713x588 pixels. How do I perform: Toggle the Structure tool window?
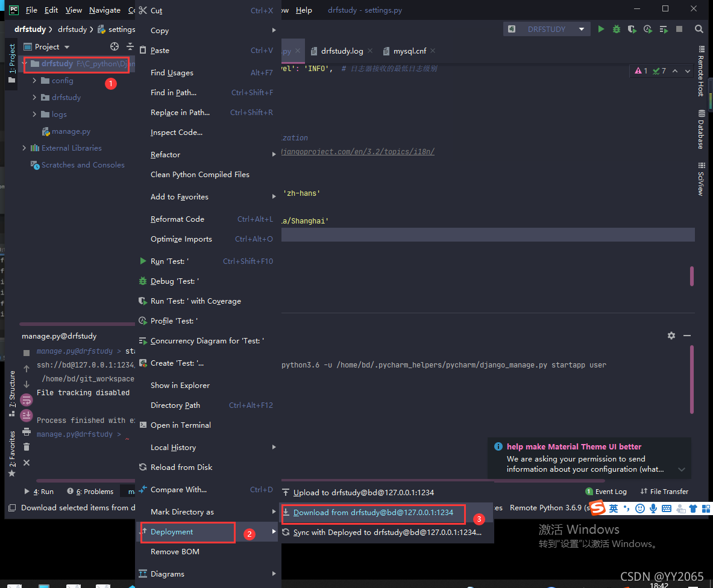(12, 393)
